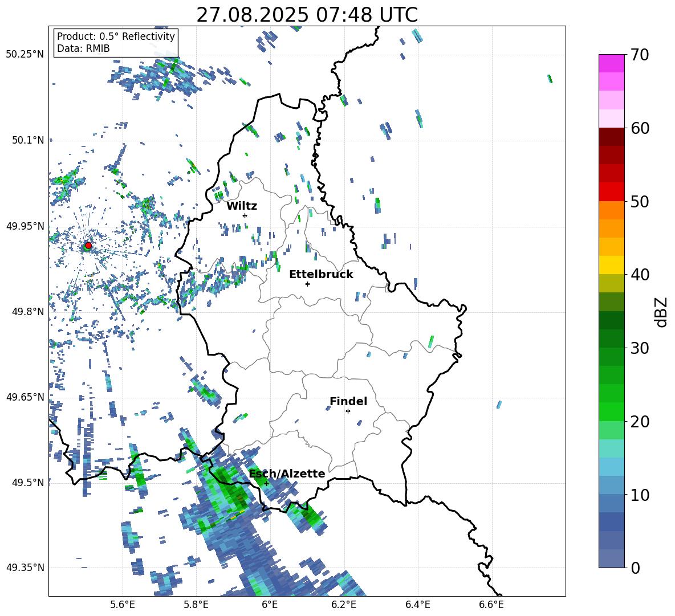Click the bright red colorbar band above 50
This screenshot has height=616, width=675.
[x=611, y=192]
